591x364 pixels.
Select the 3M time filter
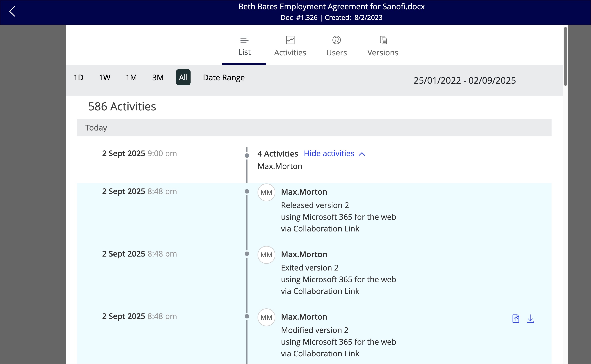(x=158, y=78)
